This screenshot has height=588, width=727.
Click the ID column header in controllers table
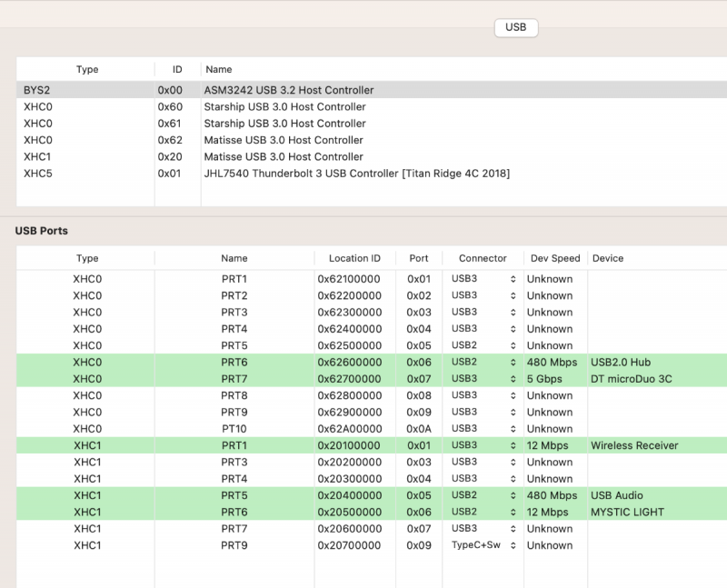(177, 69)
